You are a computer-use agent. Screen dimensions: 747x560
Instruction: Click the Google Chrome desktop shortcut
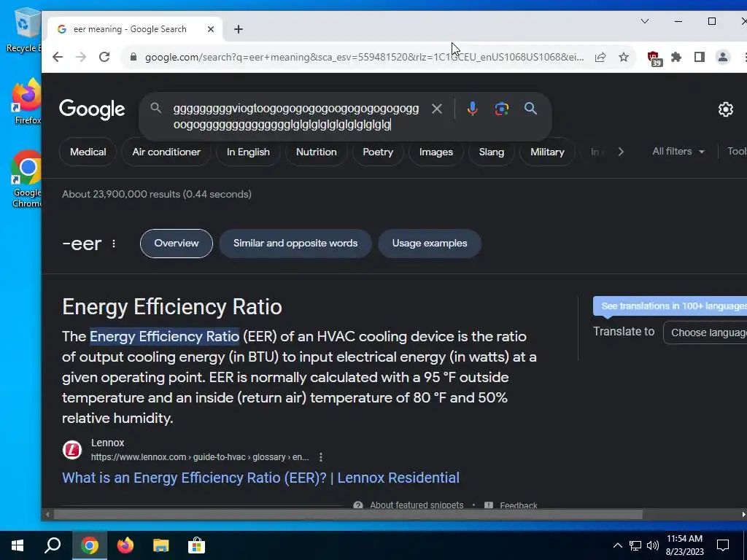26,179
